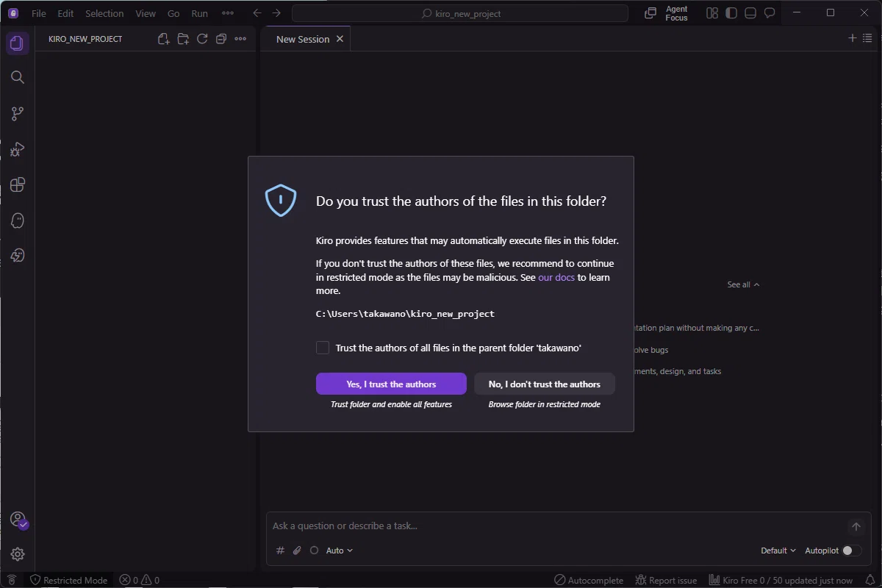The width and height of the screenshot is (882, 588).
Task: Open explorer more actions ellipsis
Action: pos(240,39)
